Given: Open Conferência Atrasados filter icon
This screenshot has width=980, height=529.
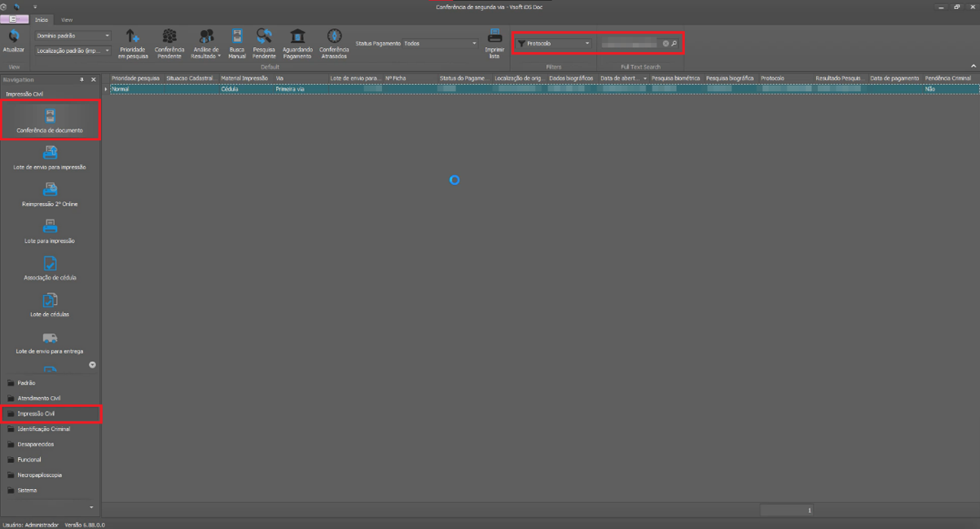Looking at the screenshot, I should click(x=334, y=37).
